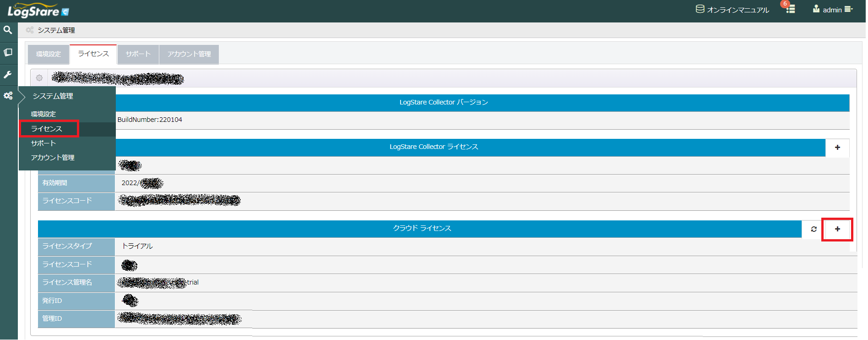Click the システム管理 flyout menu heading
Viewport: 868px width, 340px height.
pos(53,96)
